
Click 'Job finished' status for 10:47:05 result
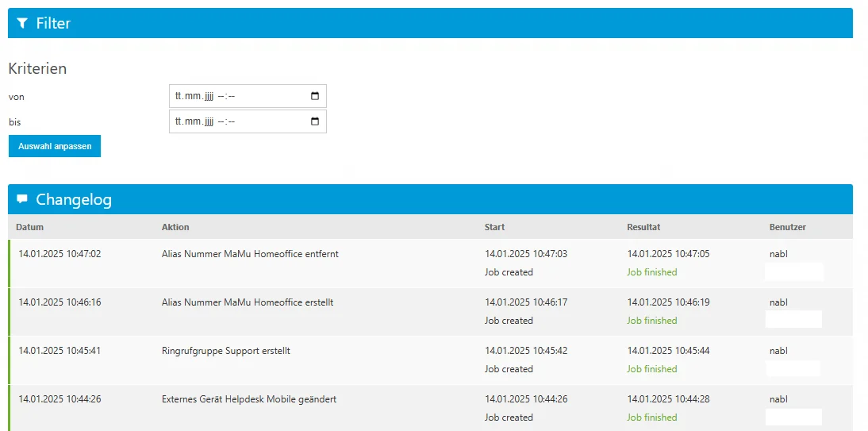[651, 272]
